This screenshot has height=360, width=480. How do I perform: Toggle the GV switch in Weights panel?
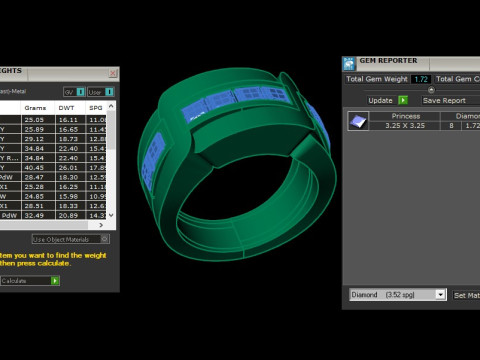(x=81, y=92)
